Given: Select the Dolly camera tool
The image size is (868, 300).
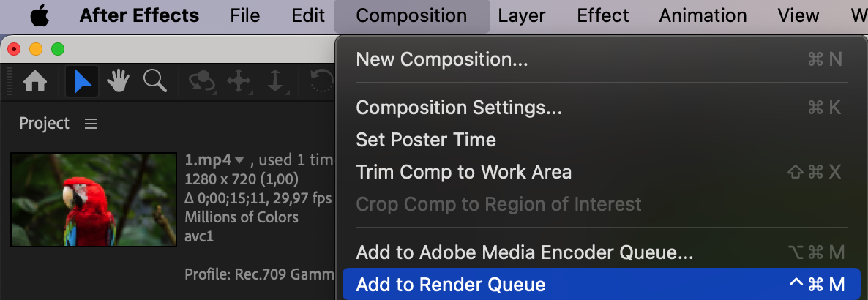Looking at the screenshot, I should tap(275, 81).
